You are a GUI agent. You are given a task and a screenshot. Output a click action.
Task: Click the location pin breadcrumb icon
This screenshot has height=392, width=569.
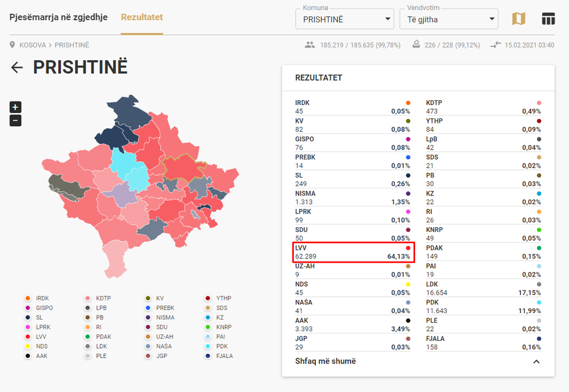click(12, 45)
